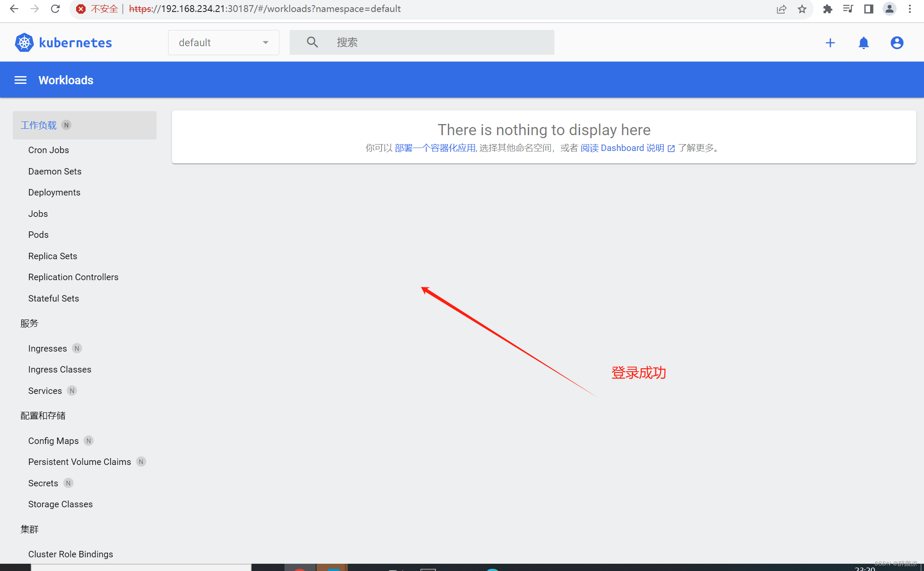Screen dimensions: 924x571
Task: Open Stateful Sets workload list
Action: click(x=53, y=299)
